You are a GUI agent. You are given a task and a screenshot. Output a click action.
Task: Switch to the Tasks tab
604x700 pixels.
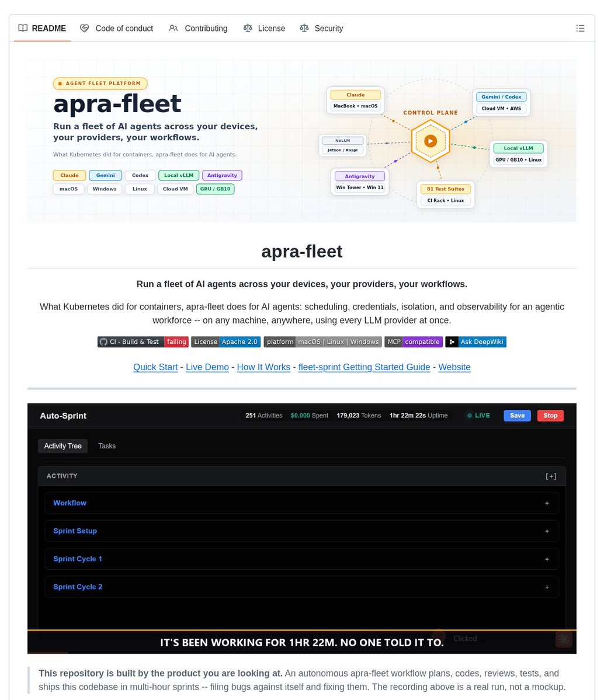(x=107, y=446)
